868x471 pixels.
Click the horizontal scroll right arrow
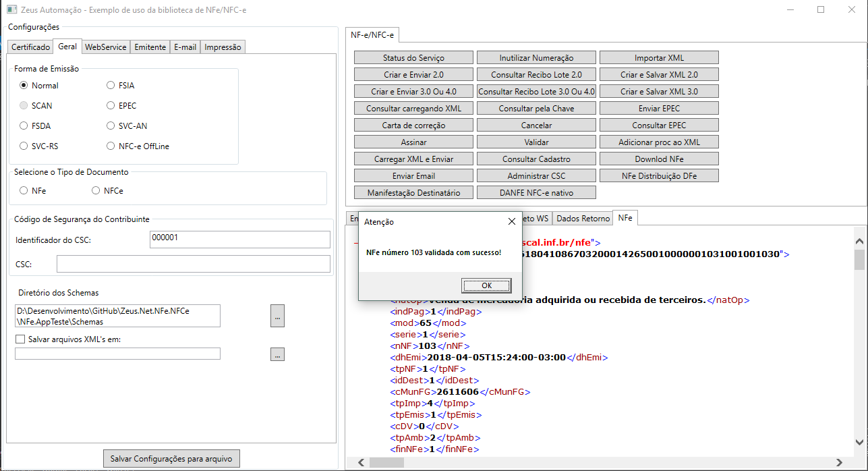(839, 463)
